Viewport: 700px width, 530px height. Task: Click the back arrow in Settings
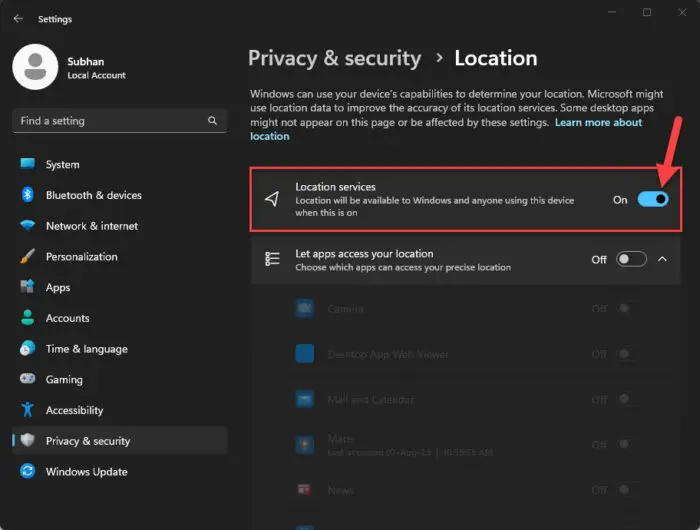coord(18,19)
